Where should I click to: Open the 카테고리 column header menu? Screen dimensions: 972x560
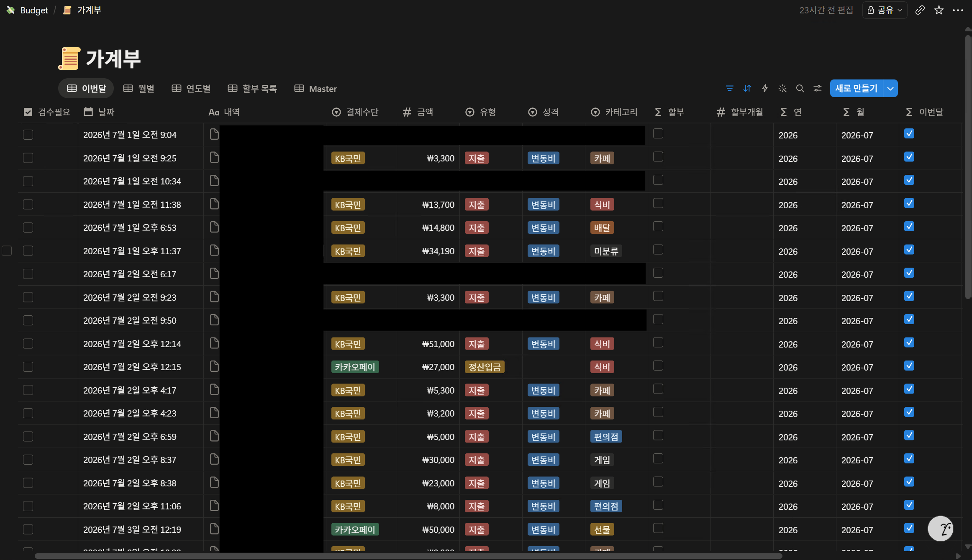614,112
